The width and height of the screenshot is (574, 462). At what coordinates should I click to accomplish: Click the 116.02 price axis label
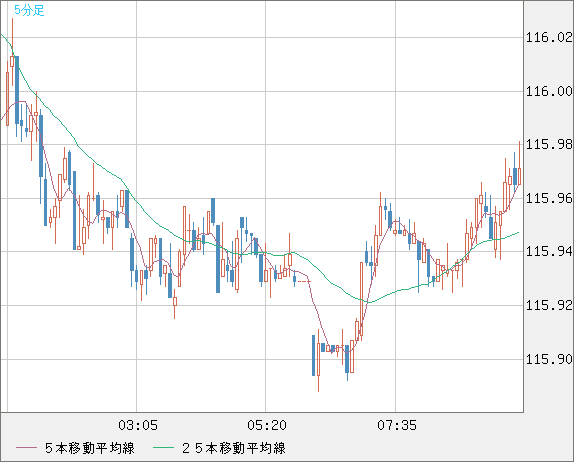549,37
